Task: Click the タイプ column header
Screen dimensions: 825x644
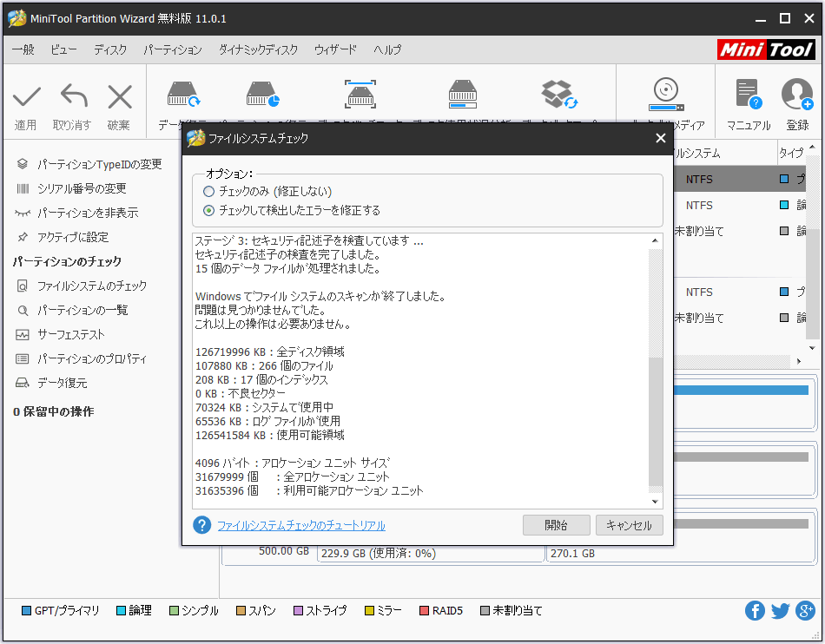Action: (791, 153)
